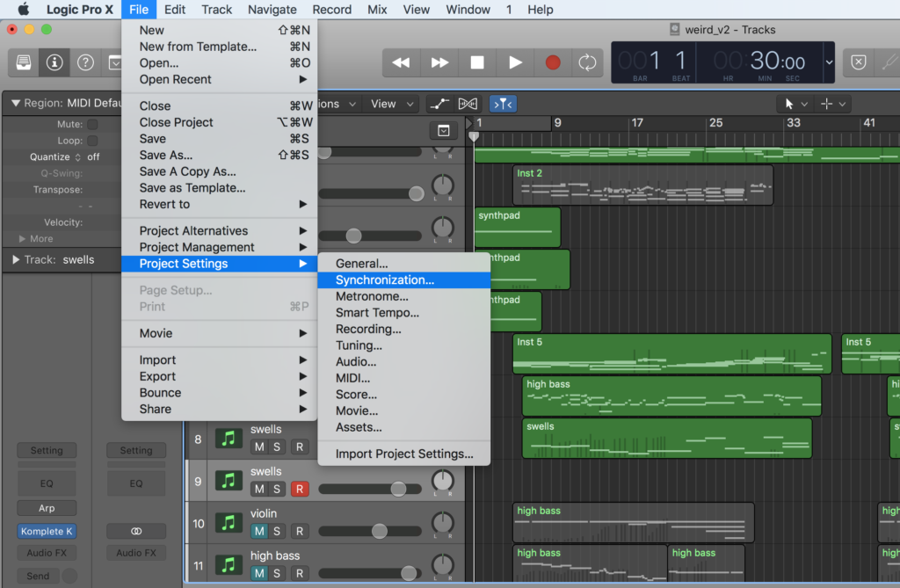Stop playback with the transport Stop button
900x588 pixels.
click(x=477, y=62)
